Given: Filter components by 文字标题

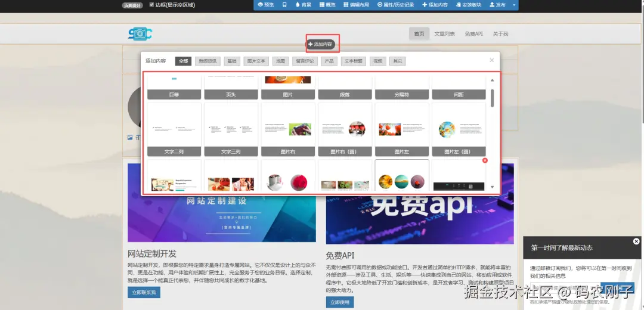Looking at the screenshot, I should (353, 61).
